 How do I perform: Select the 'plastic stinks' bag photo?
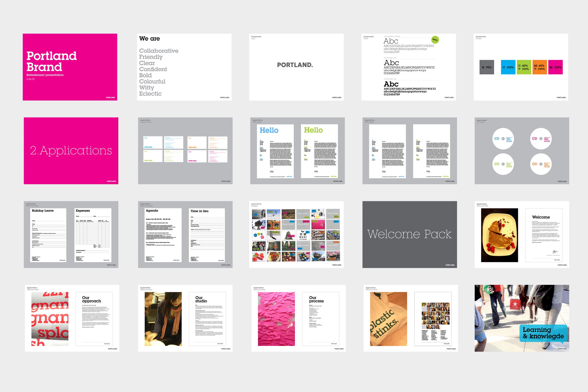(x=389, y=319)
